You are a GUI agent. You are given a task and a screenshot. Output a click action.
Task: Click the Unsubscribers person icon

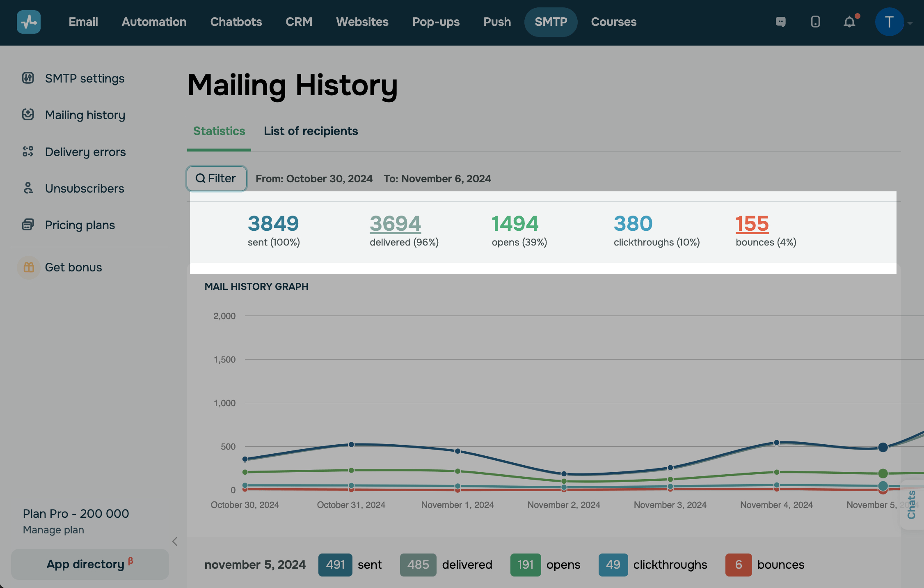[x=28, y=188]
